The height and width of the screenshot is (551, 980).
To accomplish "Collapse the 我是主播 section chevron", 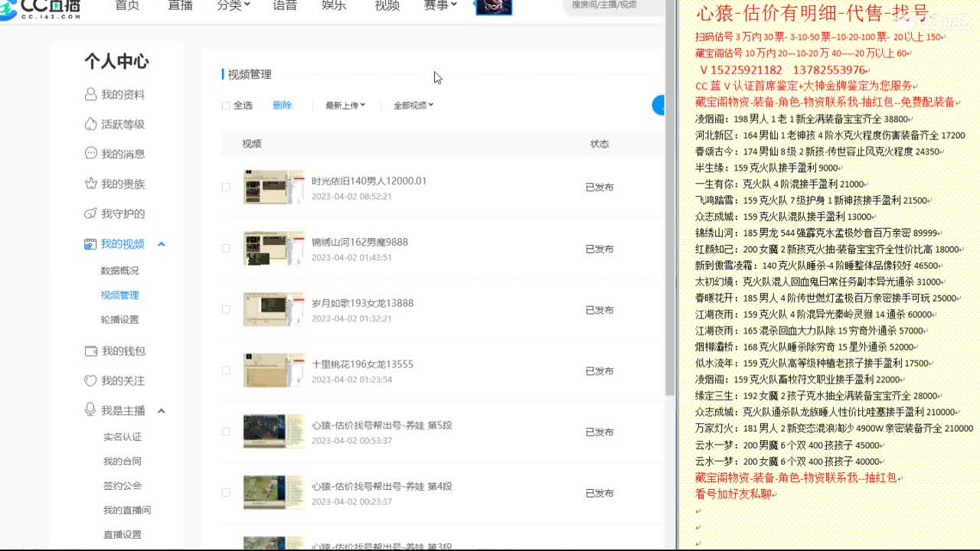I will click(162, 411).
